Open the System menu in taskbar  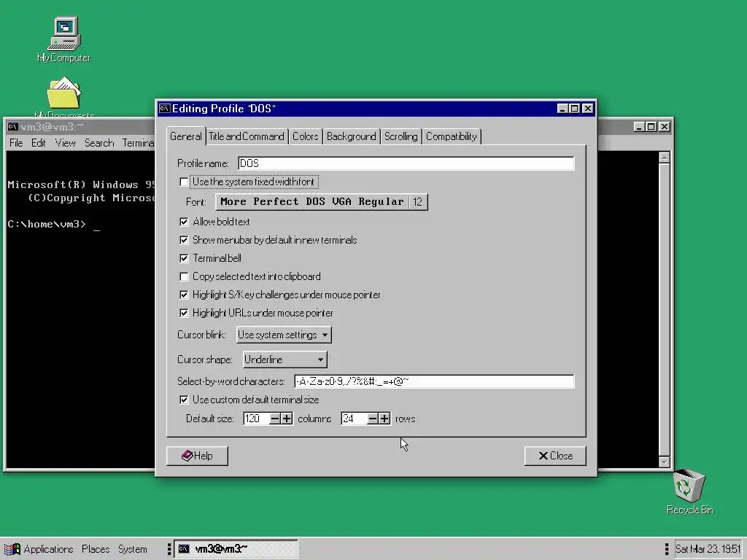(133, 549)
